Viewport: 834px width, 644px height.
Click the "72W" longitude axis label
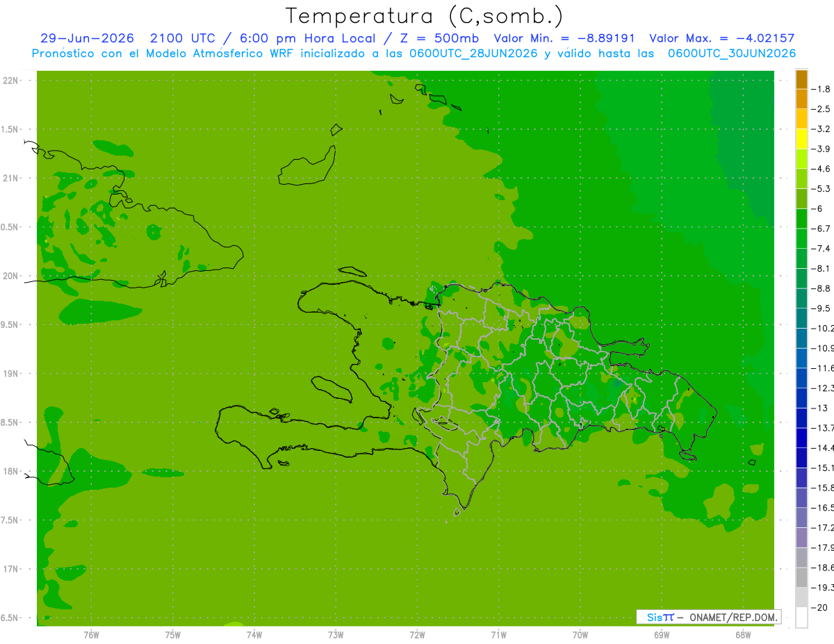[417, 634]
